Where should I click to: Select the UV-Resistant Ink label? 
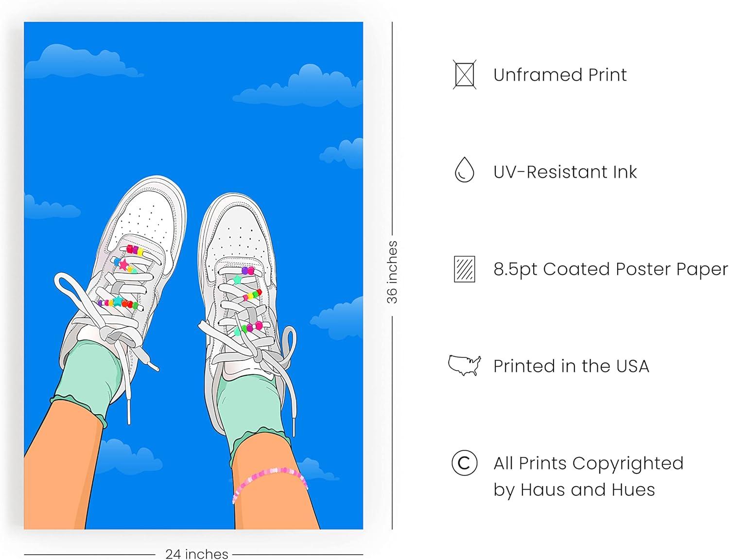point(565,172)
